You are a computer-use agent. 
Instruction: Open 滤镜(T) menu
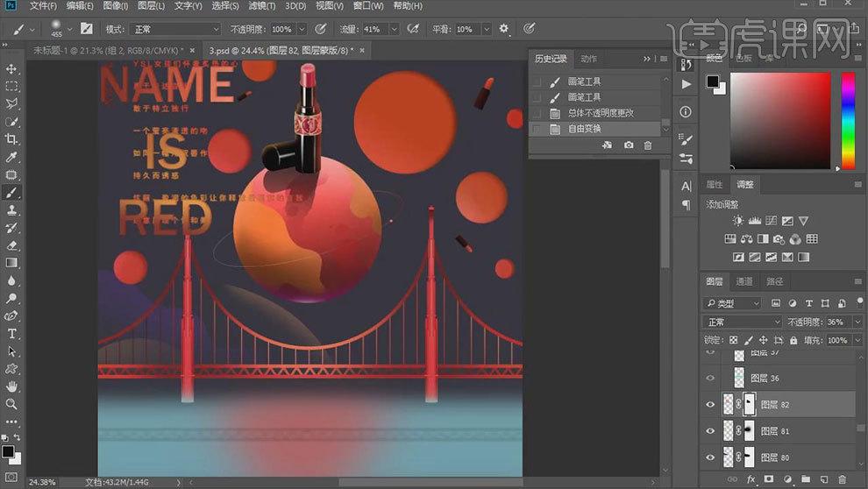[x=262, y=5]
